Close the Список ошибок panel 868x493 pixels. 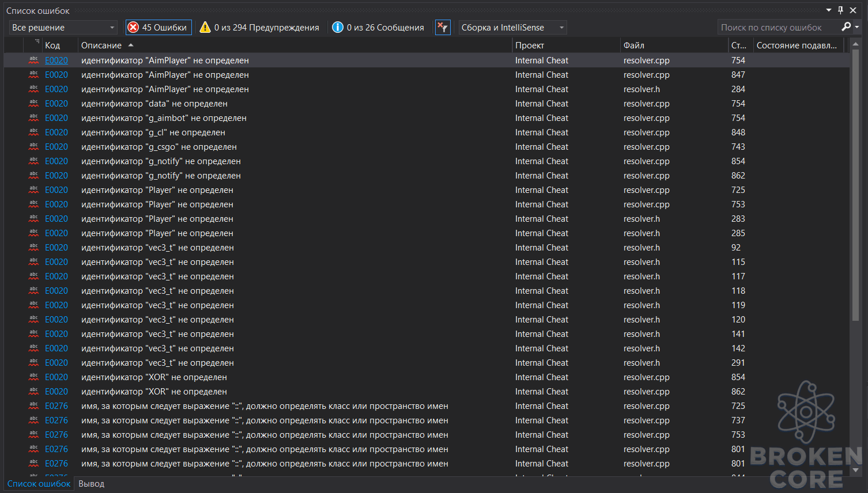coord(853,10)
